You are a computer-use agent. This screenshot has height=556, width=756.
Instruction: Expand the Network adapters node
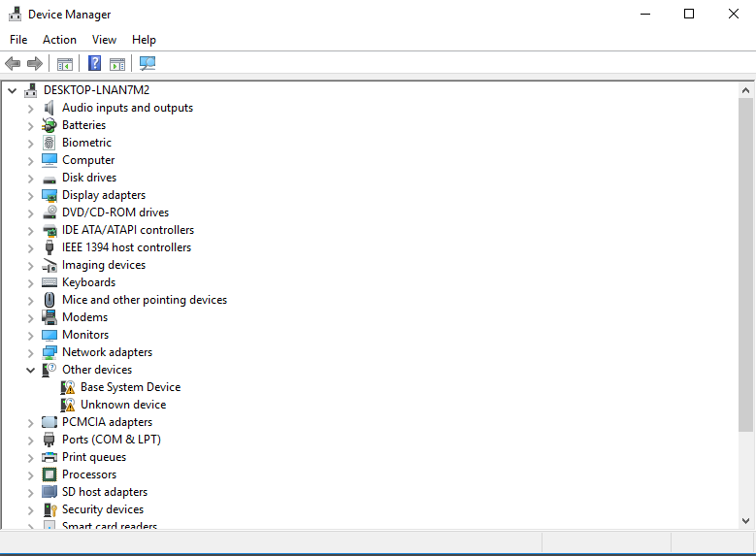(x=30, y=352)
